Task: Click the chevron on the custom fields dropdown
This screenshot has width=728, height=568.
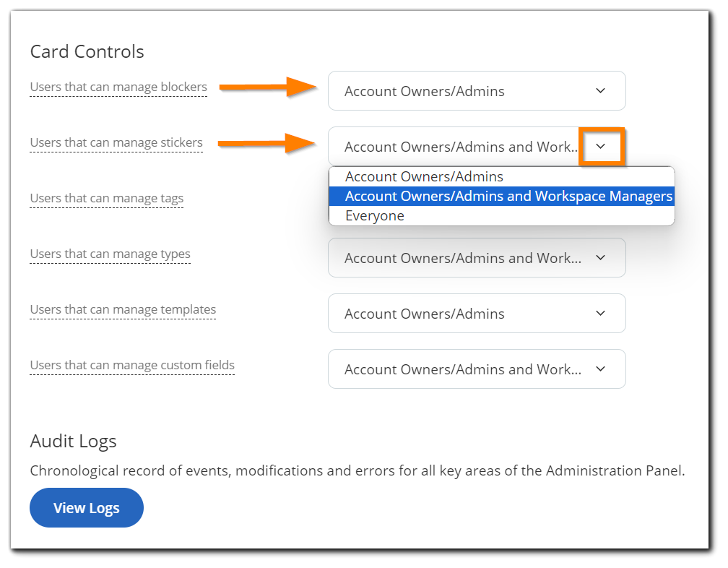Action: (600, 369)
